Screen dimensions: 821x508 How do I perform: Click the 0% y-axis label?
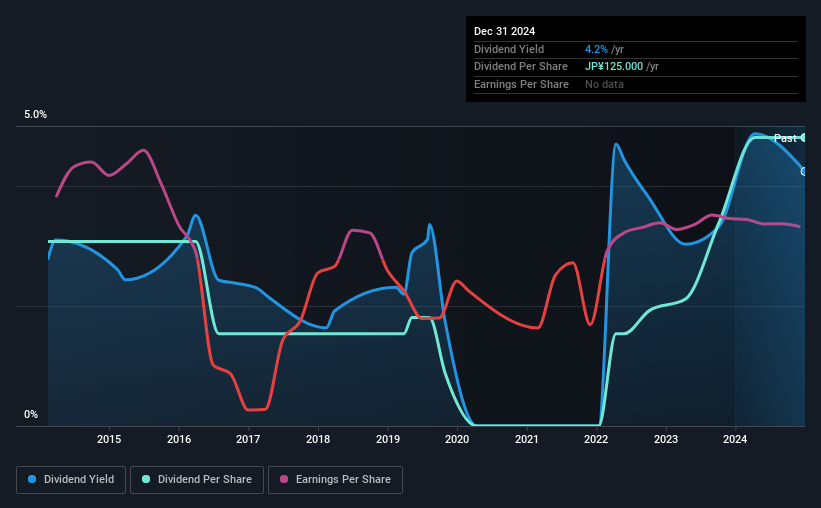[x=31, y=414]
